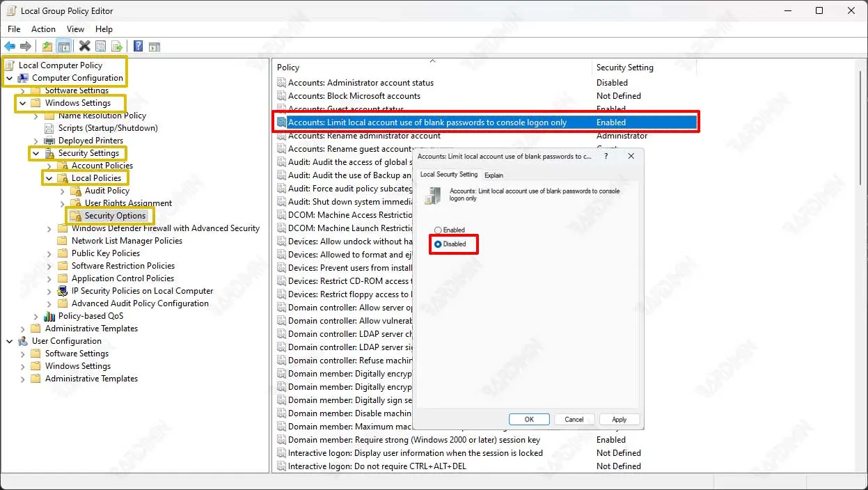The height and width of the screenshot is (490, 868).
Task: Expand the Administrative Templates node under Computer Configuration
Action: [x=23, y=329]
